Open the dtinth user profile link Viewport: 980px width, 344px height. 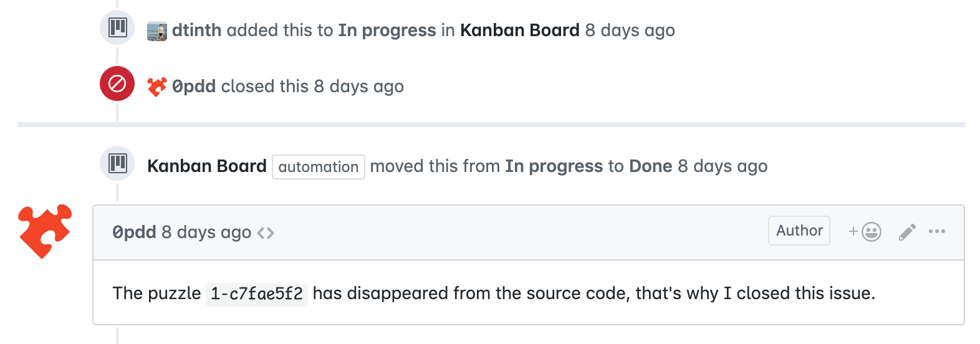tap(196, 31)
